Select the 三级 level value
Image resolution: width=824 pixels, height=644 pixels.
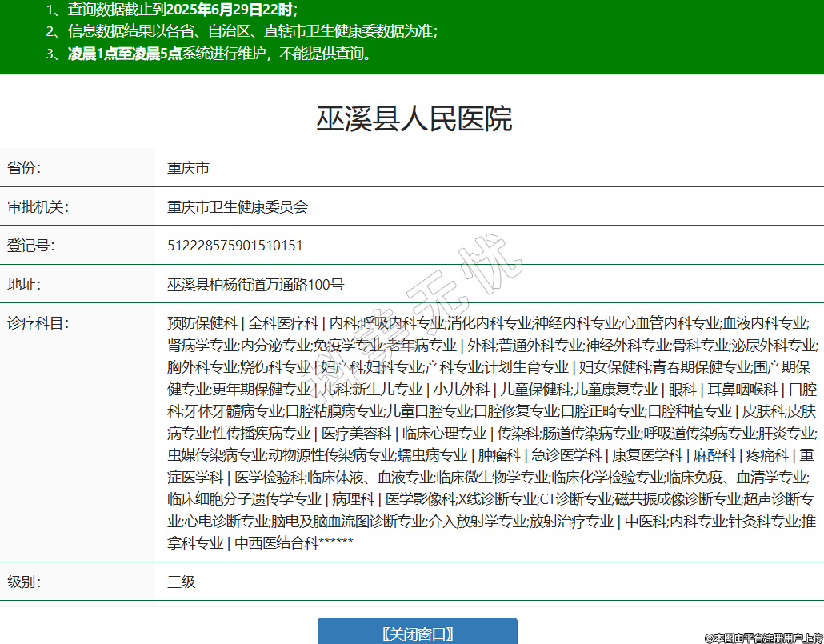181,582
